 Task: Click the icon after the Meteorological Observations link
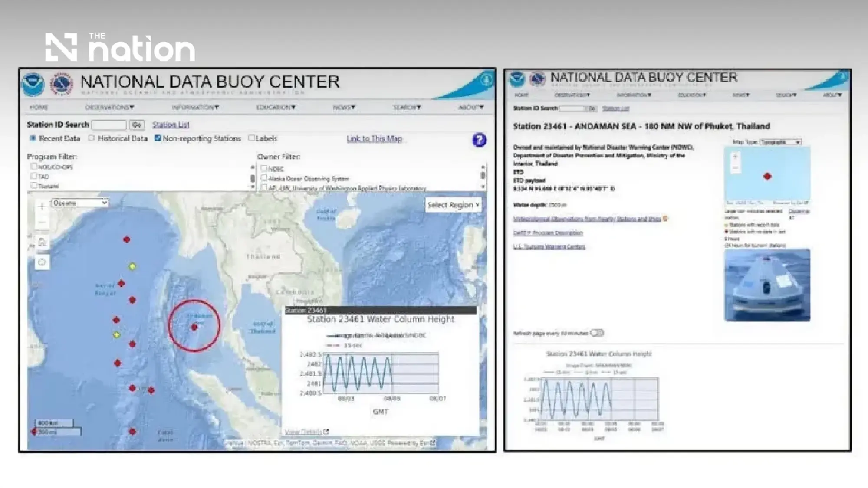665,219
